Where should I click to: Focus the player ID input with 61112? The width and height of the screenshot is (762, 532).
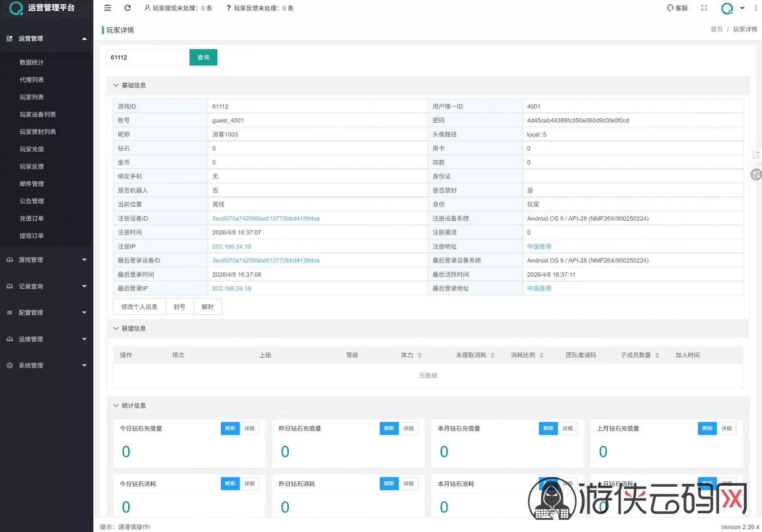(x=148, y=57)
